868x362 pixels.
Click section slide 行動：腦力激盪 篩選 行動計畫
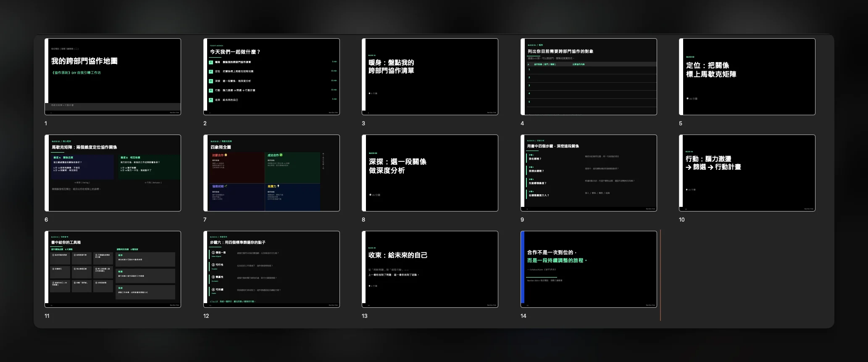[x=747, y=173]
